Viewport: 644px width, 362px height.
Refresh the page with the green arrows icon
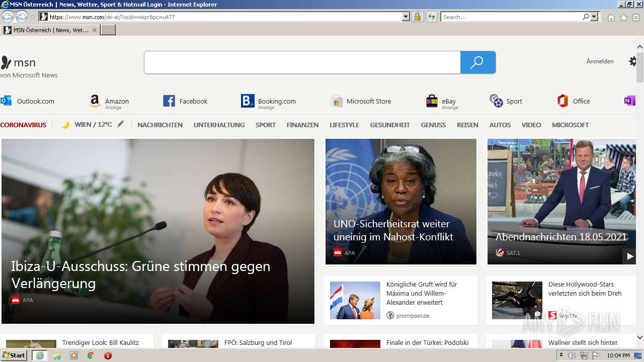(432, 17)
